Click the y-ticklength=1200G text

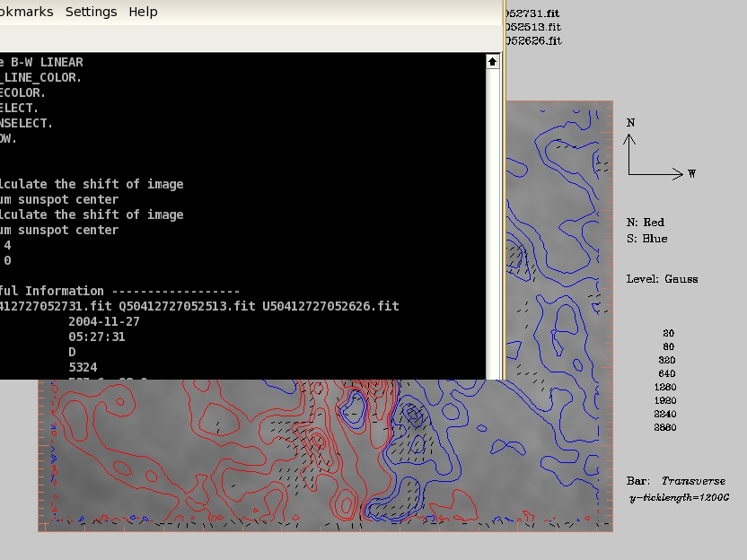(680, 497)
